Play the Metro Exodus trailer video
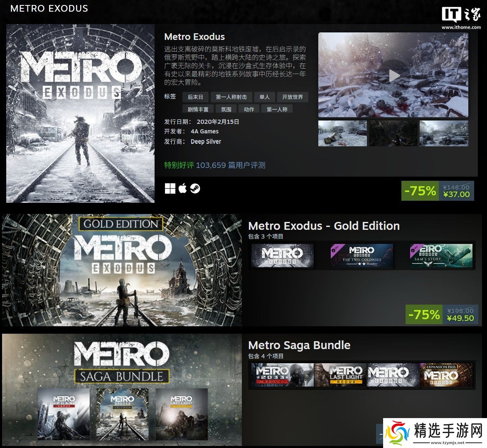This screenshot has height=448, width=487. tap(394, 76)
